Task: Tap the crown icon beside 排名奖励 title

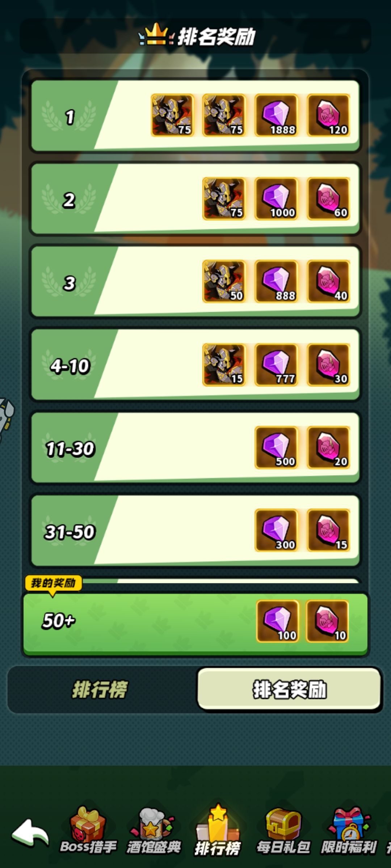Action: (x=156, y=35)
